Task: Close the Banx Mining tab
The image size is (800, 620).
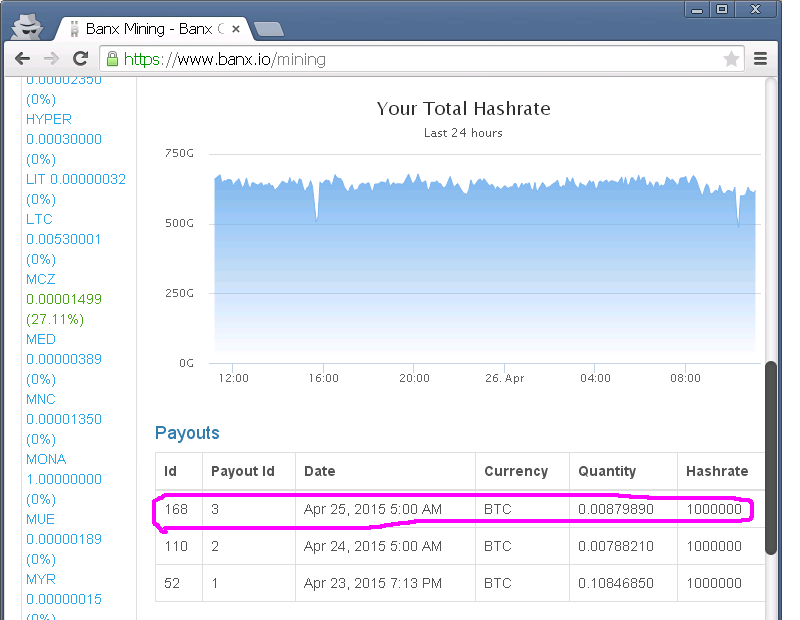Action: (x=236, y=29)
